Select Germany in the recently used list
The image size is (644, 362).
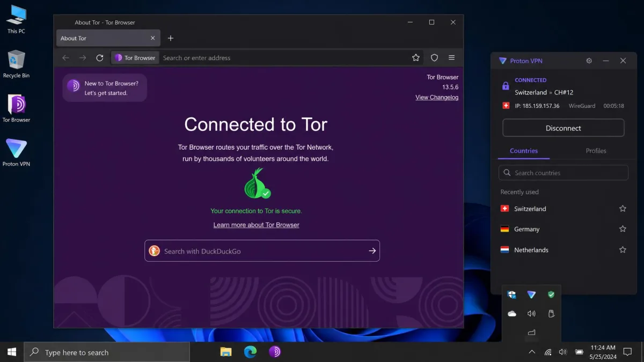pos(563,229)
